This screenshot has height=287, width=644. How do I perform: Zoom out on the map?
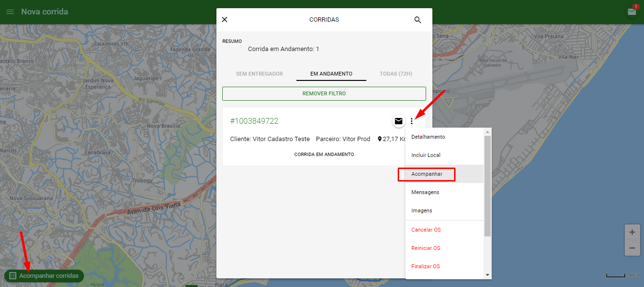pyautogui.click(x=632, y=248)
